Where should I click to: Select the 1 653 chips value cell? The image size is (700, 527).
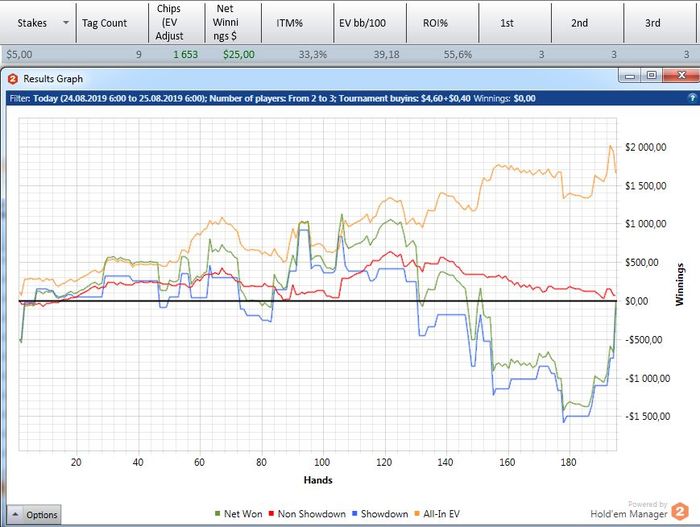tap(185, 54)
